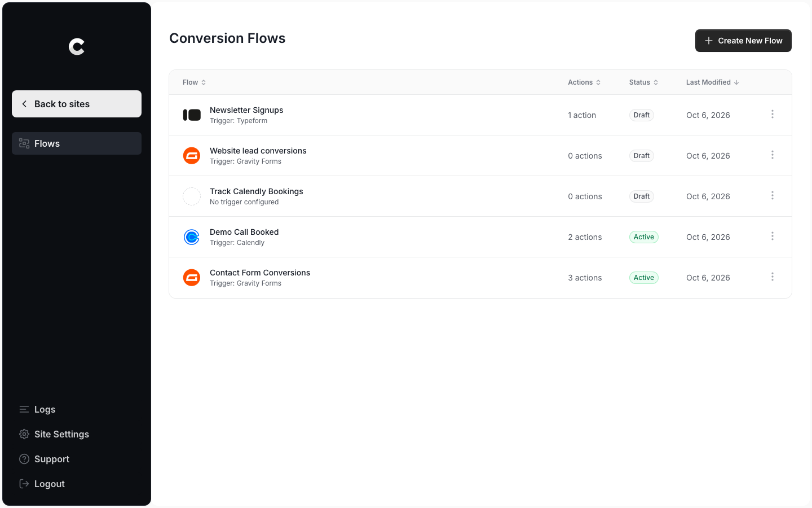Click '1 action' in Newsletter Signups row
The image size is (812, 508).
[x=582, y=115]
